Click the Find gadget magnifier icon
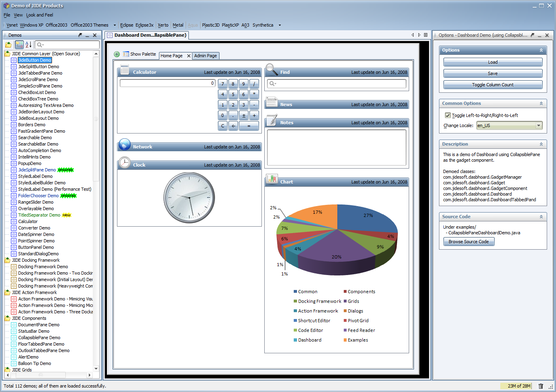This screenshot has height=392, width=556. (x=272, y=69)
